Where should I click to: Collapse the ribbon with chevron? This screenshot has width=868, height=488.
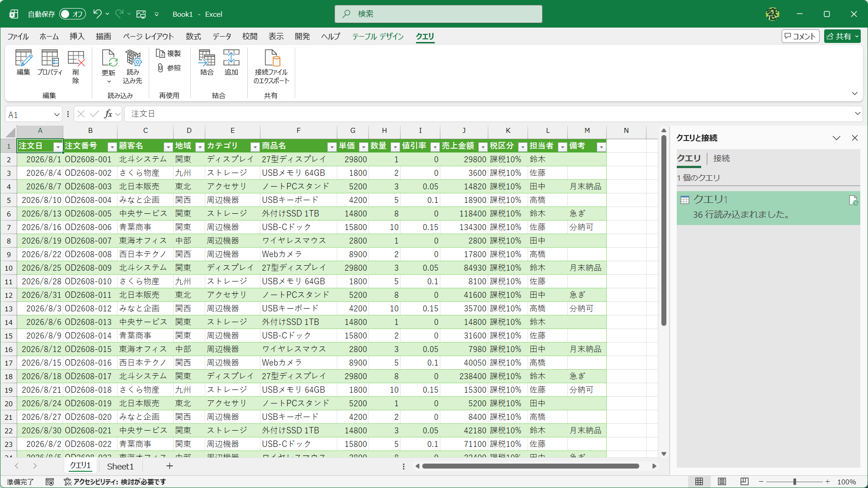[854, 94]
